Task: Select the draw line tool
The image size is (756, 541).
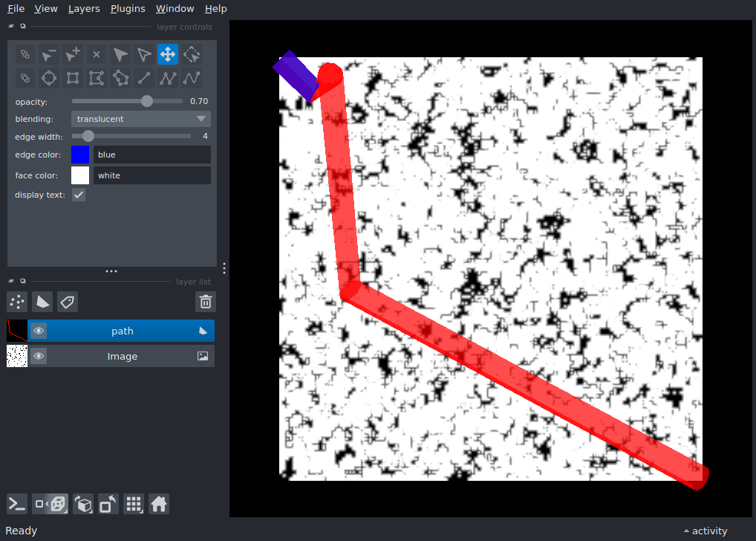Action: tap(143, 77)
